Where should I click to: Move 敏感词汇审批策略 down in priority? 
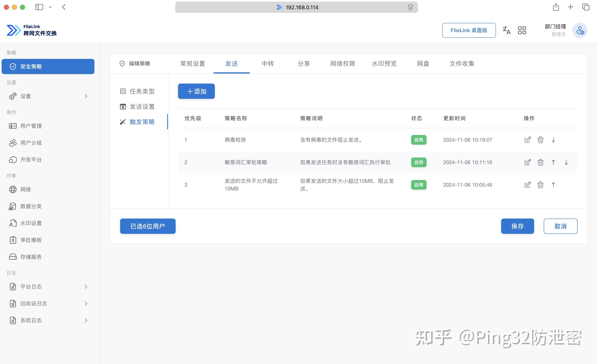coord(566,162)
